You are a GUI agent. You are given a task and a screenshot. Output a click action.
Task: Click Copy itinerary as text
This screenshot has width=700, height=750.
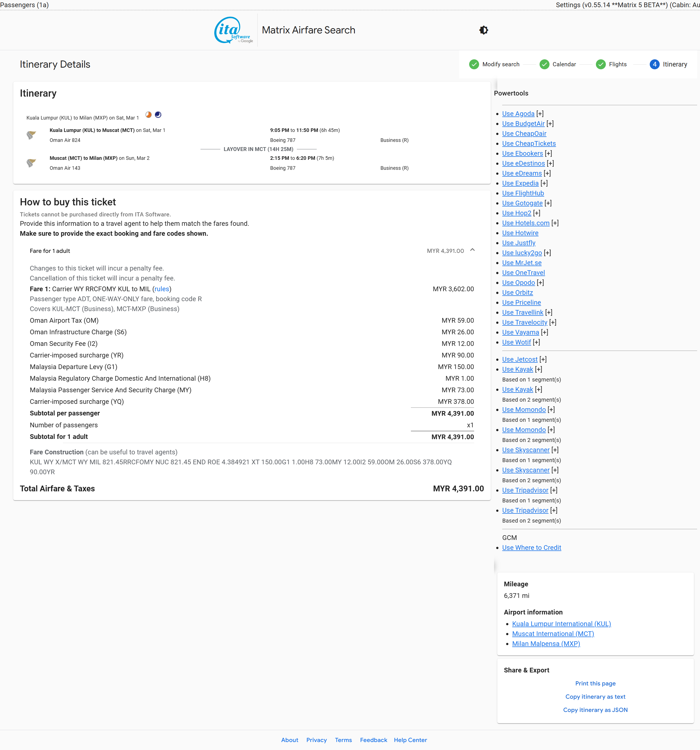coord(595,697)
